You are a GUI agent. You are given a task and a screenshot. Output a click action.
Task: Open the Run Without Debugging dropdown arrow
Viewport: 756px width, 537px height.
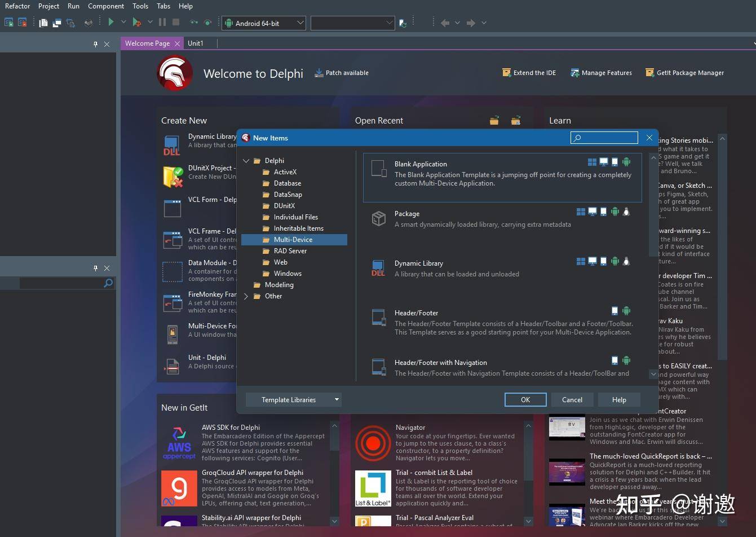point(123,23)
